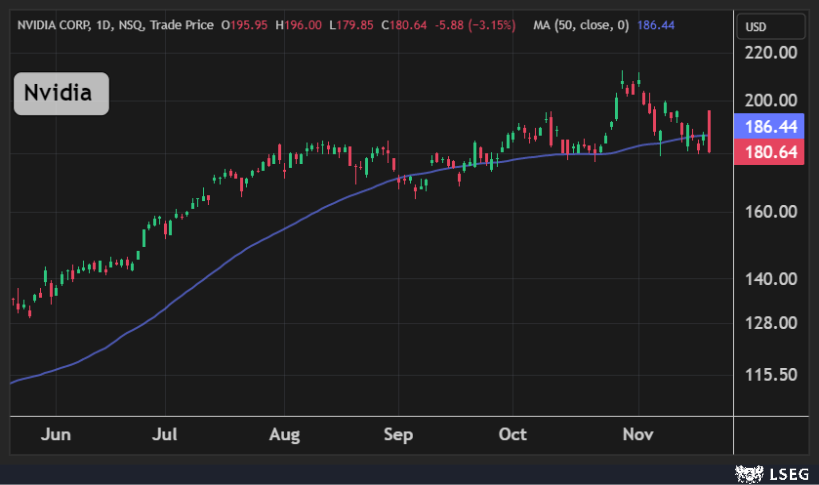This screenshot has height=485, width=819.
Task: Select the Jun marker on time axis
Action: (x=55, y=435)
